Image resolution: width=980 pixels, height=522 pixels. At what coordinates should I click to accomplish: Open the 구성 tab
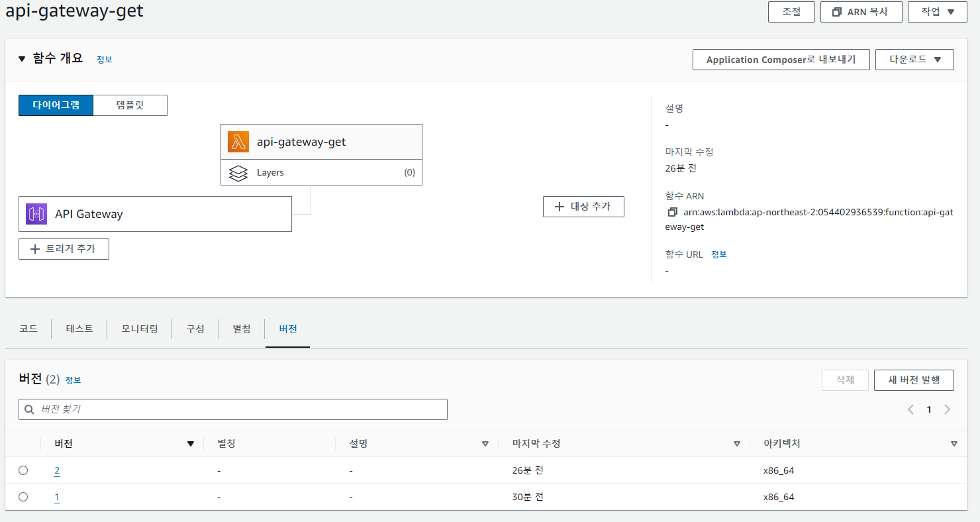point(195,329)
